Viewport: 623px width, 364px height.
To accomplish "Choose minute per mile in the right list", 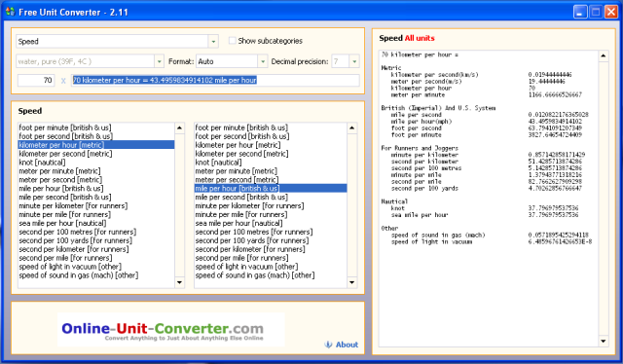I will [x=271, y=214].
